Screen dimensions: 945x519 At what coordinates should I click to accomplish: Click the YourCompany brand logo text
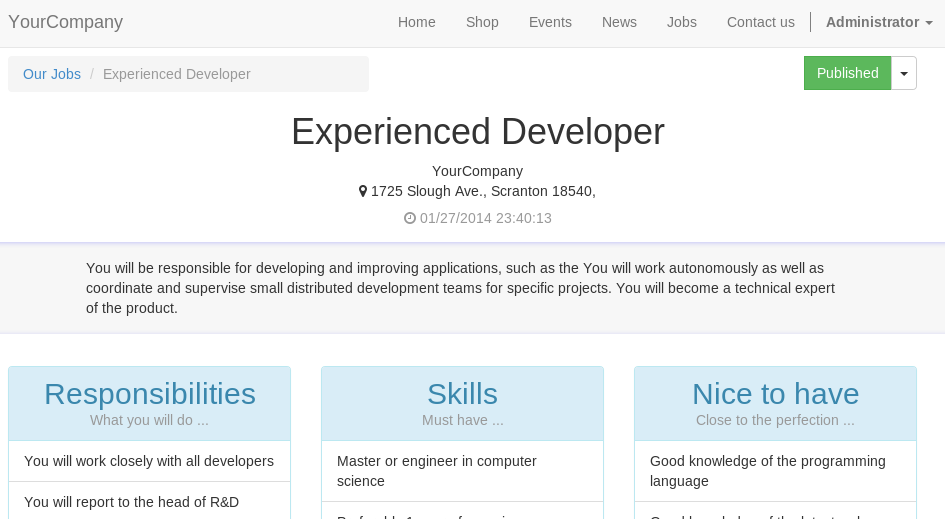coord(66,22)
